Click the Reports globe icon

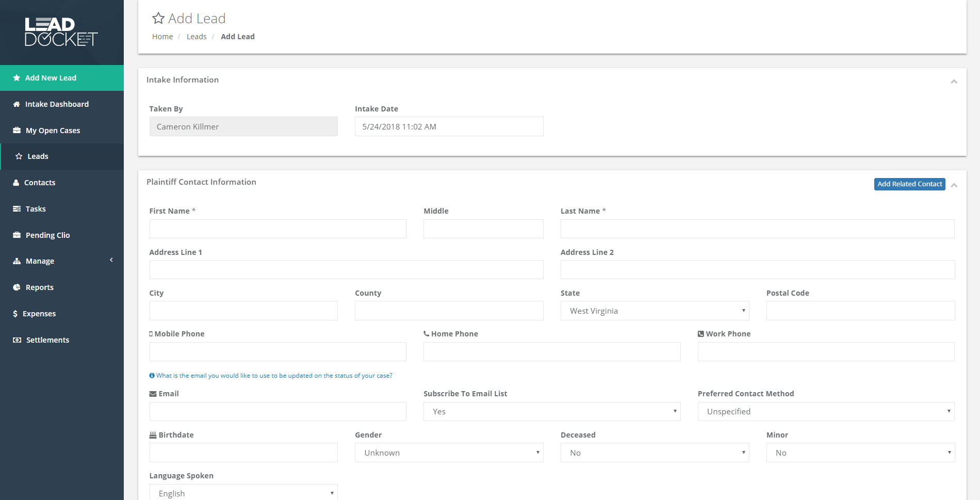[x=16, y=287]
